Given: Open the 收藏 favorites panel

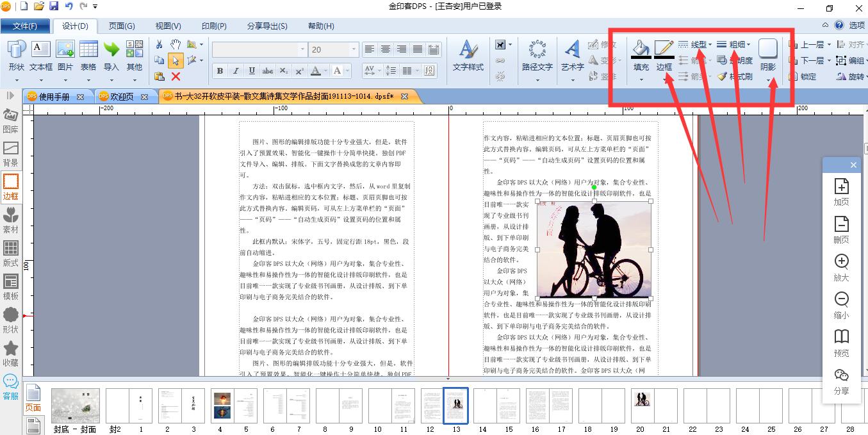Looking at the screenshot, I should (10, 354).
